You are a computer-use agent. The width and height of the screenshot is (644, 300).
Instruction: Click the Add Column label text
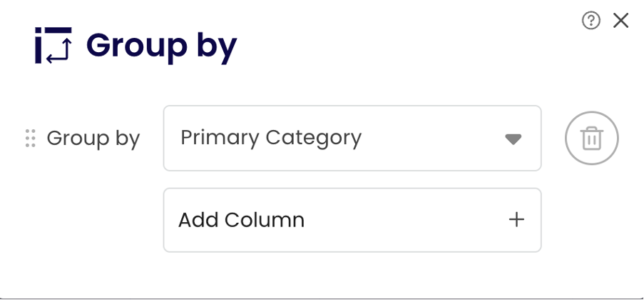click(241, 220)
